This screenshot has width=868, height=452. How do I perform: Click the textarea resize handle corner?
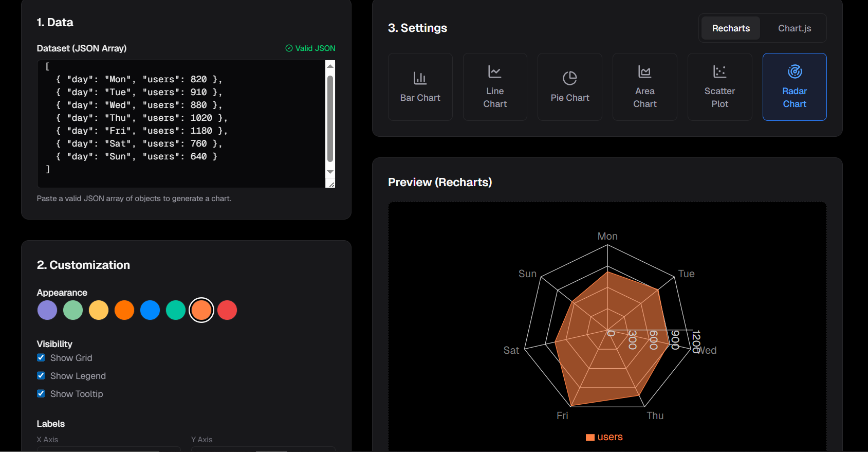click(x=331, y=184)
